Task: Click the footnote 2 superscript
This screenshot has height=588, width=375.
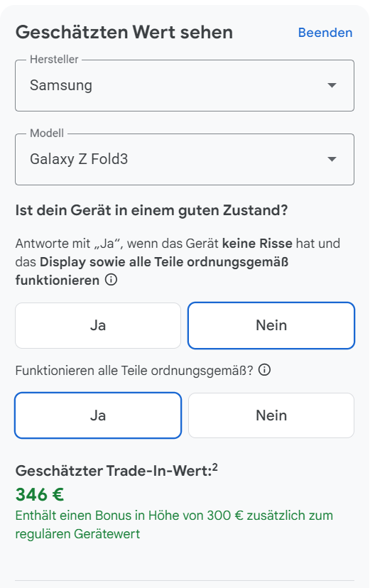Action: coord(215,467)
